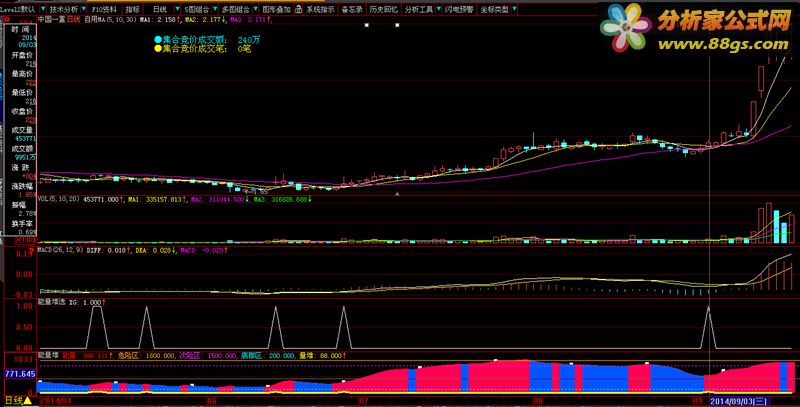Click the 指标 toolbar button

coord(133,9)
